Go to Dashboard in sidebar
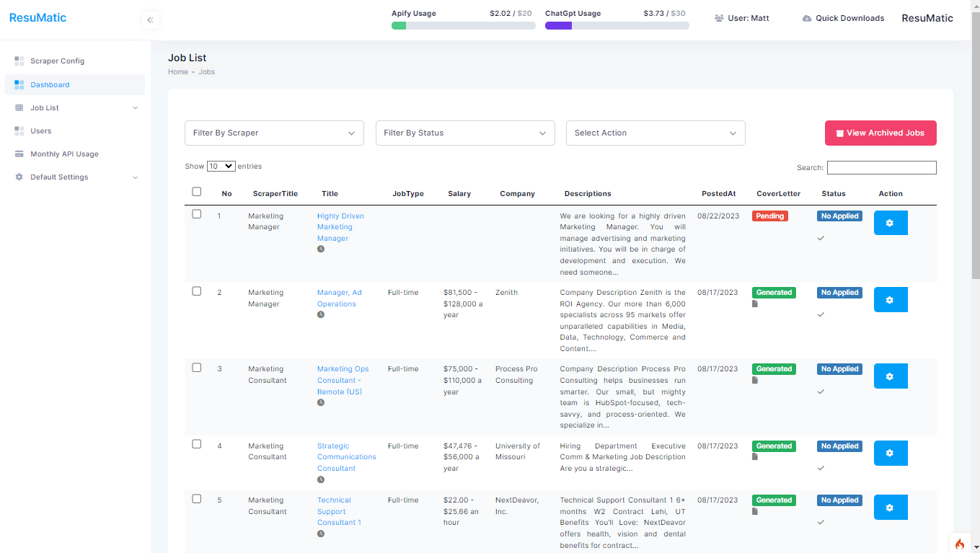980x553 pixels. coord(74,84)
